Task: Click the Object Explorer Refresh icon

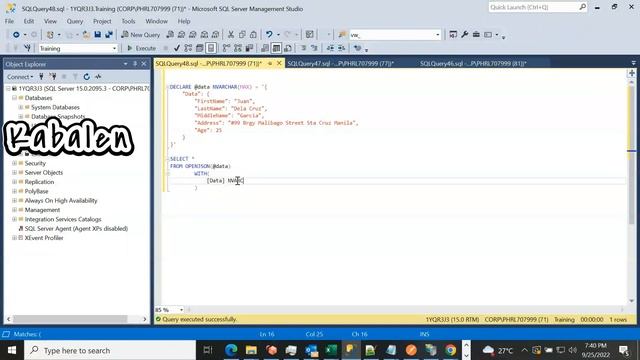Action: click(x=87, y=77)
